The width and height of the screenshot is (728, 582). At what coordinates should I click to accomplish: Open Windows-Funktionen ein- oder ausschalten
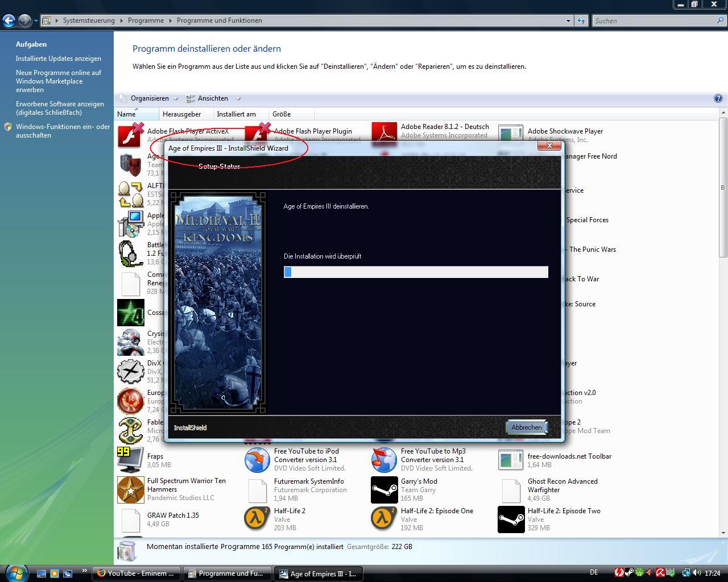[63, 131]
